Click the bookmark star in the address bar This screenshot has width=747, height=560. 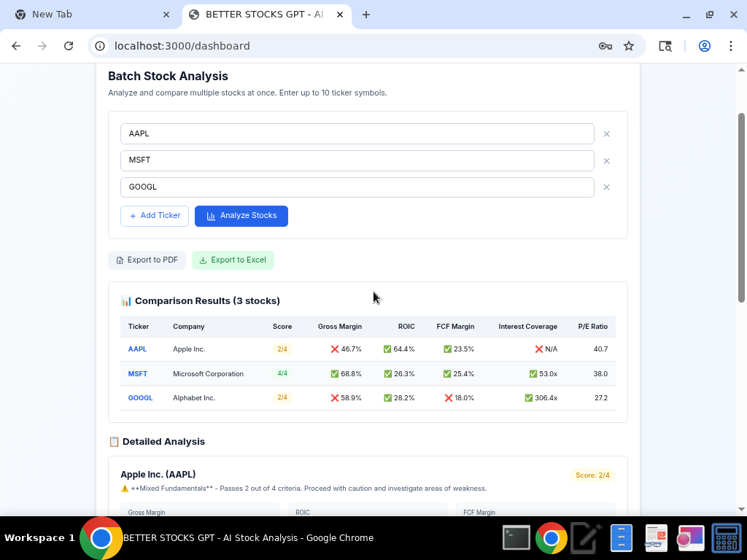629,45
